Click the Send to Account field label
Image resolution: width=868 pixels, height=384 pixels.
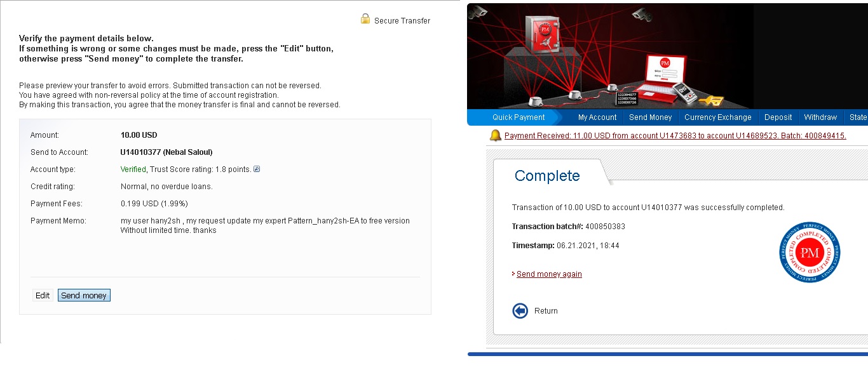click(x=60, y=152)
